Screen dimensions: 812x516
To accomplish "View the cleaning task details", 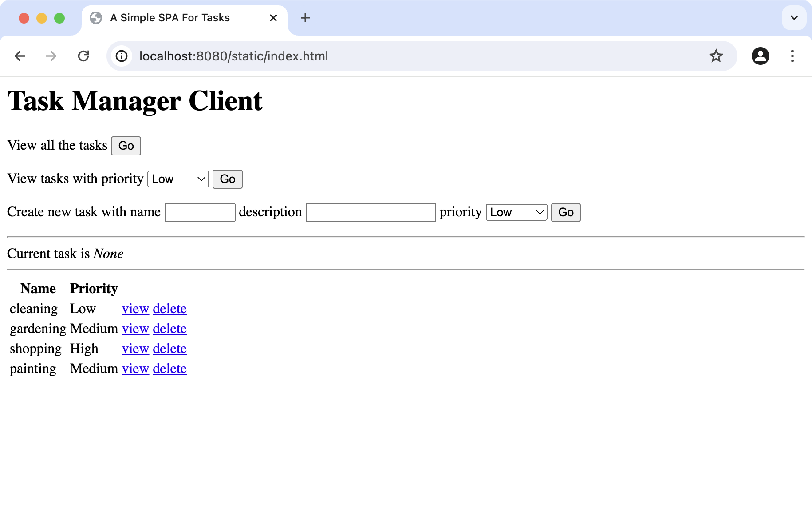I will (135, 309).
